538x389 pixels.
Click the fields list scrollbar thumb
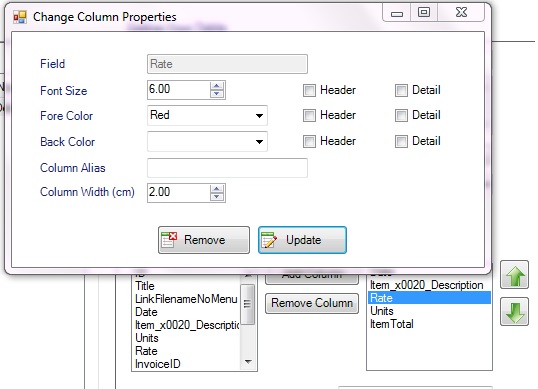pos(247,304)
